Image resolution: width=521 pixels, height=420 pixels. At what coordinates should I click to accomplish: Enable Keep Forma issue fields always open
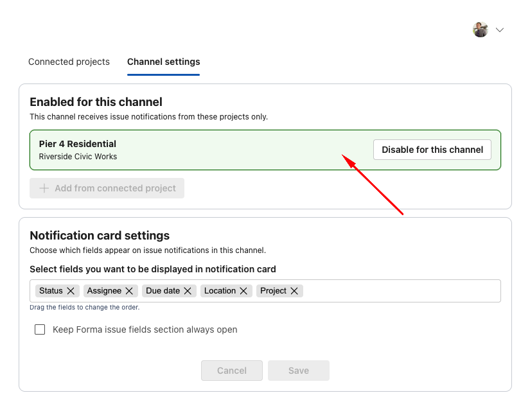pos(40,329)
